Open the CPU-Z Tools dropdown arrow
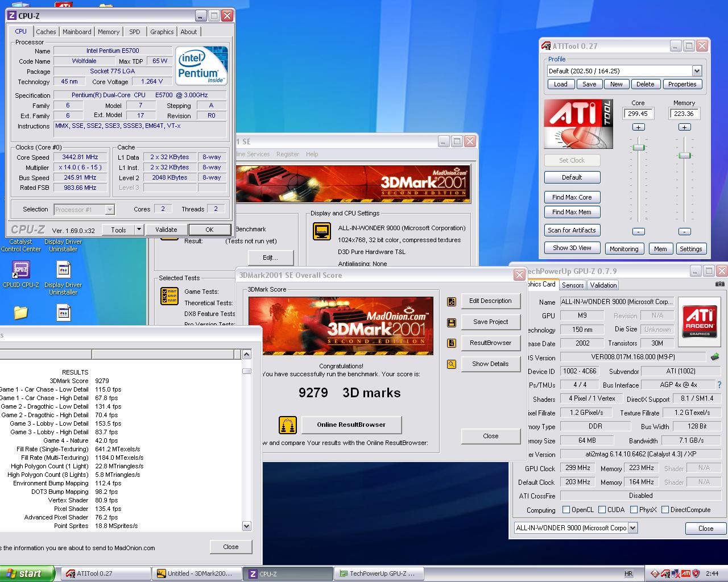 coord(139,230)
